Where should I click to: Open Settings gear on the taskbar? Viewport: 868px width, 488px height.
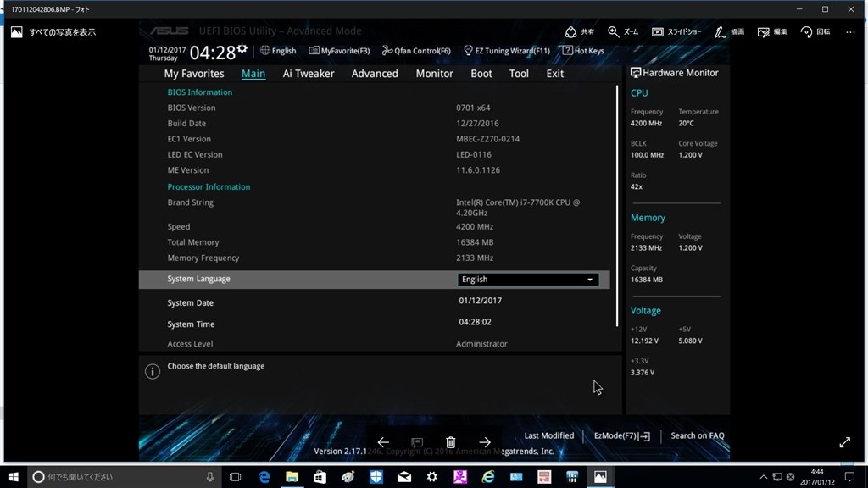click(431, 477)
